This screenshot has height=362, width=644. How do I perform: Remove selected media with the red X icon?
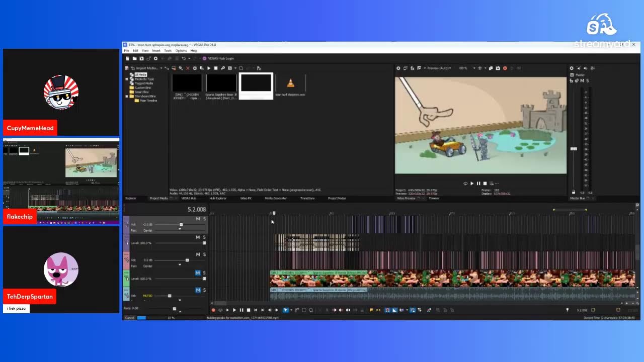(188, 68)
